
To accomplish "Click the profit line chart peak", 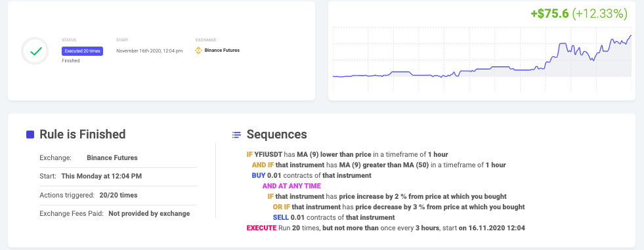I will [x=630, y=35].
